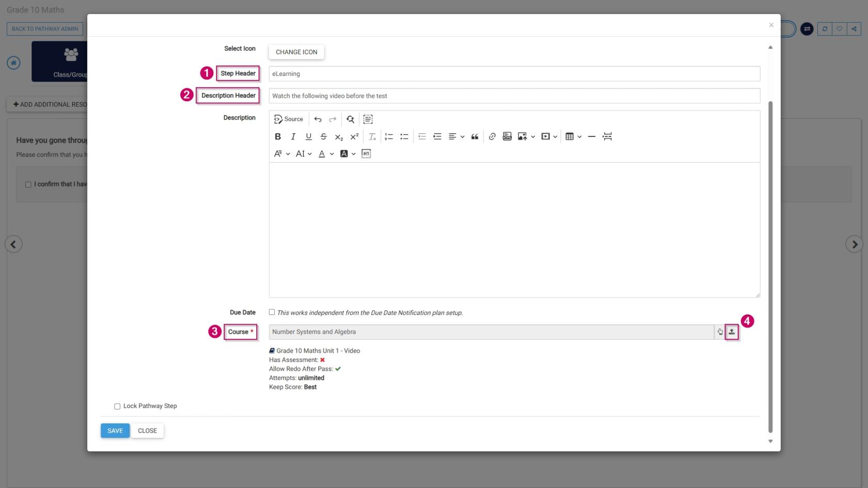Image resolution: width=868 pixels, height=488 pixels.
Task: Click inside the Description editor area
Action: (514, 230)
